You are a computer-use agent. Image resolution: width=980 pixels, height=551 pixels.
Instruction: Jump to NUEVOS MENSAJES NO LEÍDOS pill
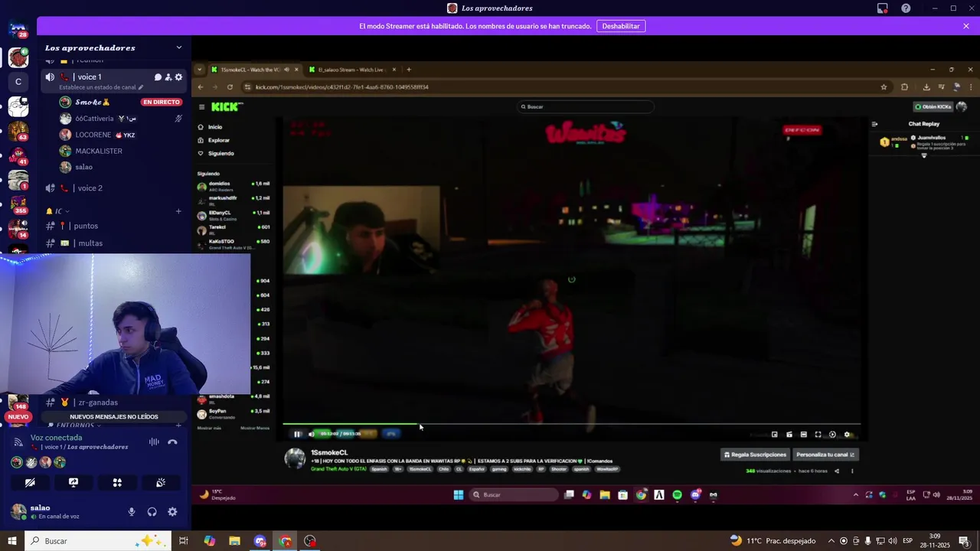[x=113, y=417]
